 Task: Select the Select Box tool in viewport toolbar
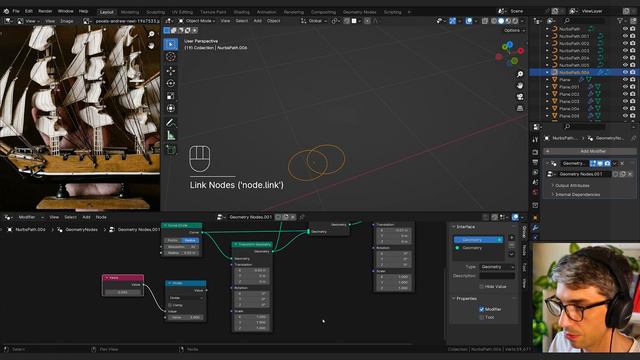(171, 44)
